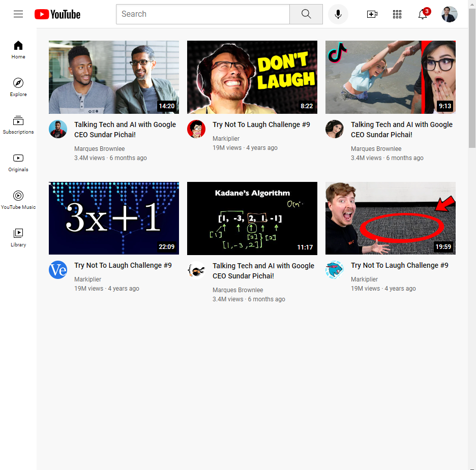Image resolution: width=476 pixels, height=470 pixels.
Task: Click Marques Brownlee under first video
Action: 100,149
